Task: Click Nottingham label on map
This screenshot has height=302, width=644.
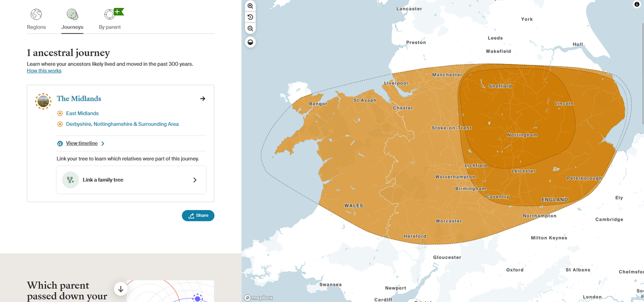Action: coord(522,135)
